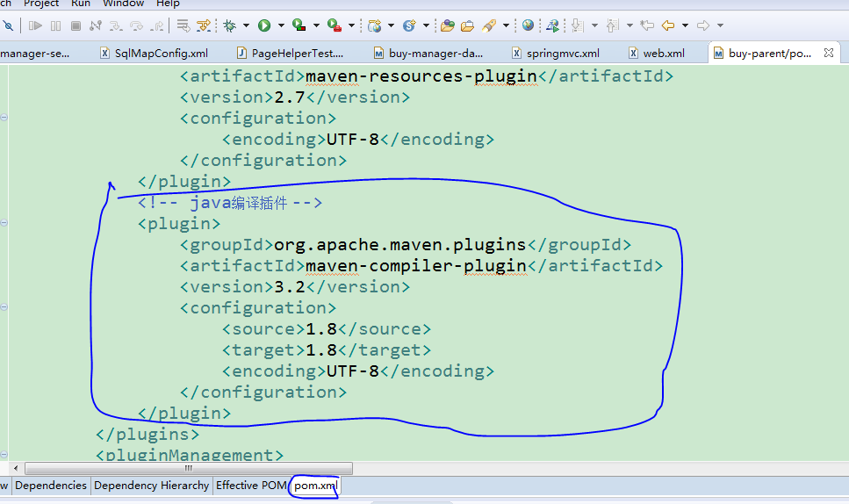The image size is (849, 504).
Task: Go to Last Edit Location icon
Action: [x=647, y=25]
